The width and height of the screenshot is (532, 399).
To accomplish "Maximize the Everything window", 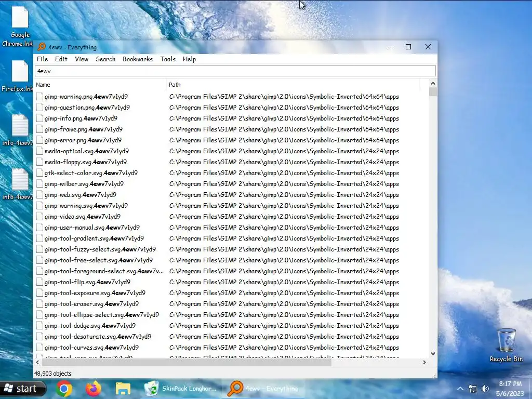I will 408,47.
